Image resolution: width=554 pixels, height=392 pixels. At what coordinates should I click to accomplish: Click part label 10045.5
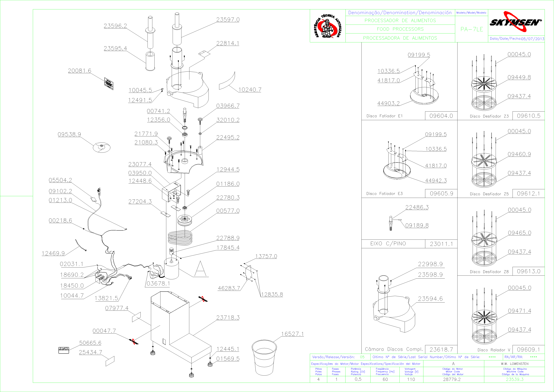coord(140,90)
